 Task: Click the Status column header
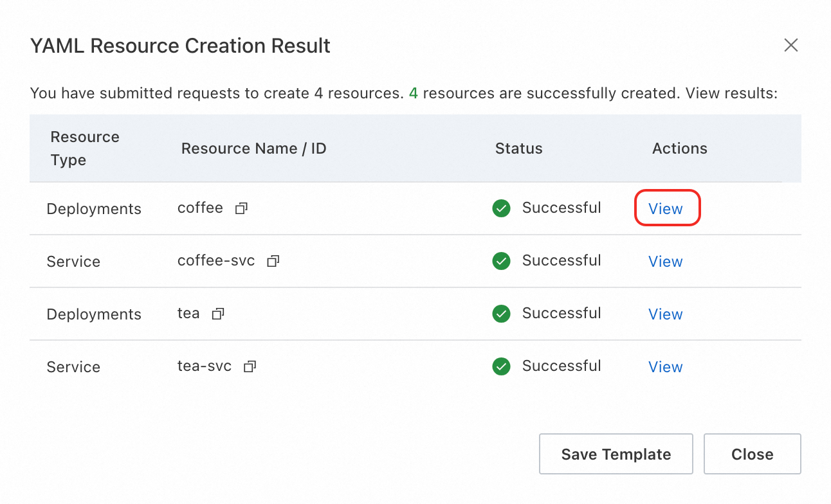click(518, 148)
